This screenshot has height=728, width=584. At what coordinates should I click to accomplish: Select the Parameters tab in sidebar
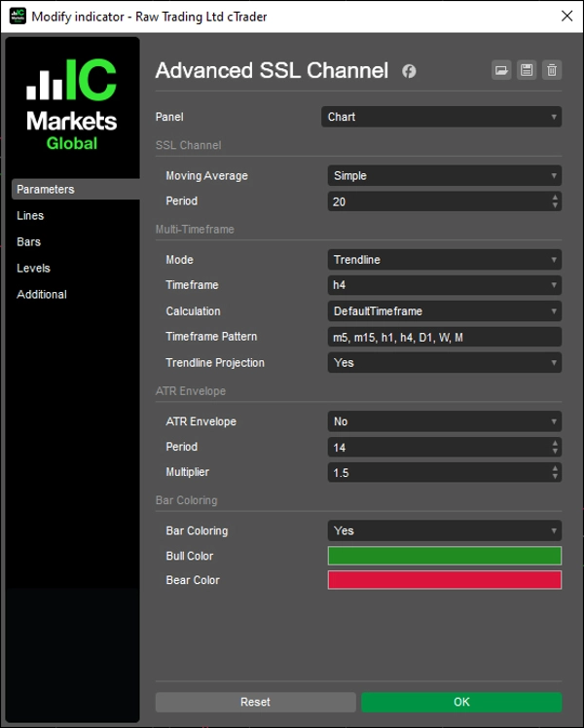click(x=76, y=190)
